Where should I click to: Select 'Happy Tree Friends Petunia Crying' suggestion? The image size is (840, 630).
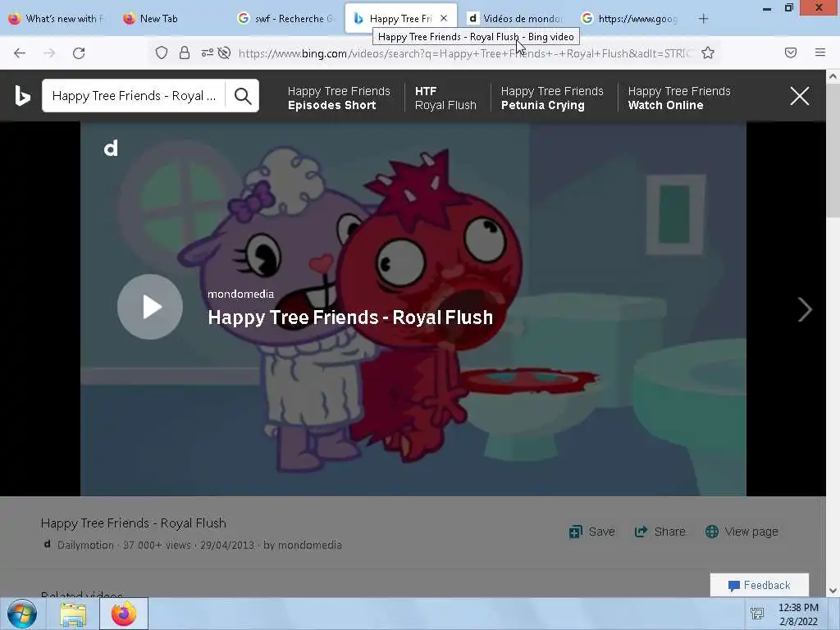(552, 98)
